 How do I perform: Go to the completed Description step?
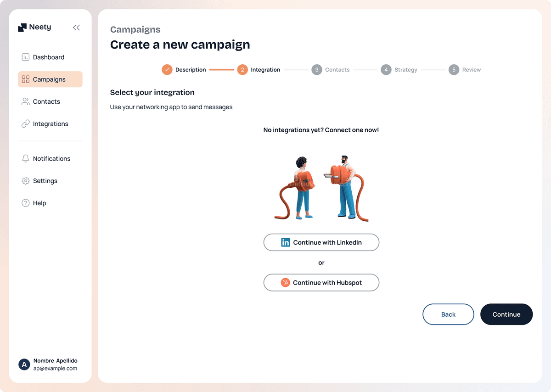point(184,70)
